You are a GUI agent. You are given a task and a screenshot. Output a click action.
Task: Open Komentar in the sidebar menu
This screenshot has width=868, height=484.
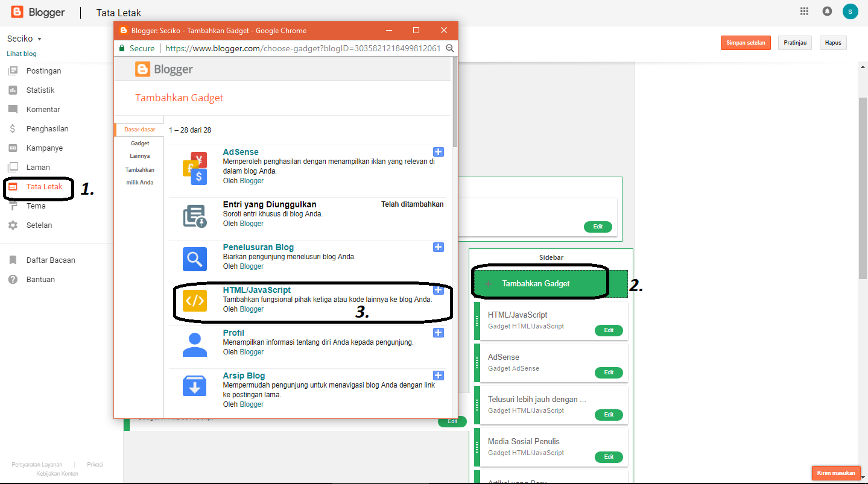tap(43, 109)
